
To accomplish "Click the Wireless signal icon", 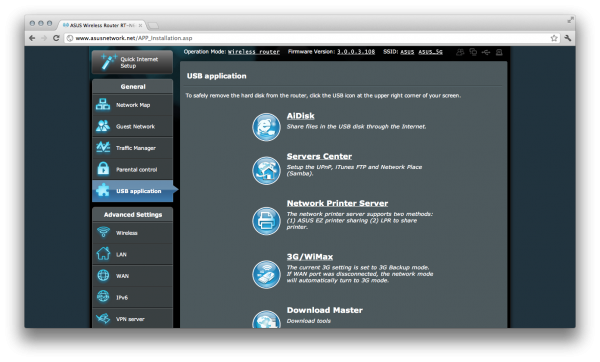I will pyautogui.click(x=103, y=232).
